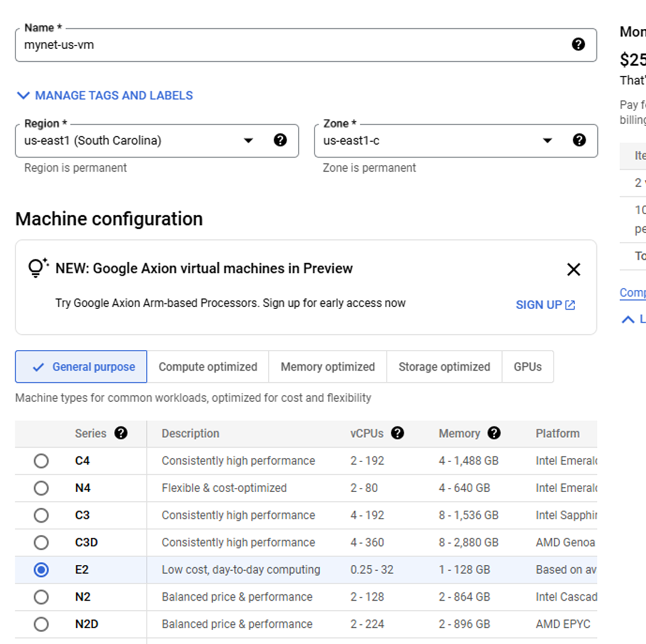Select the C3 series radio button
The image size is (646, 644).
point(41,515)
